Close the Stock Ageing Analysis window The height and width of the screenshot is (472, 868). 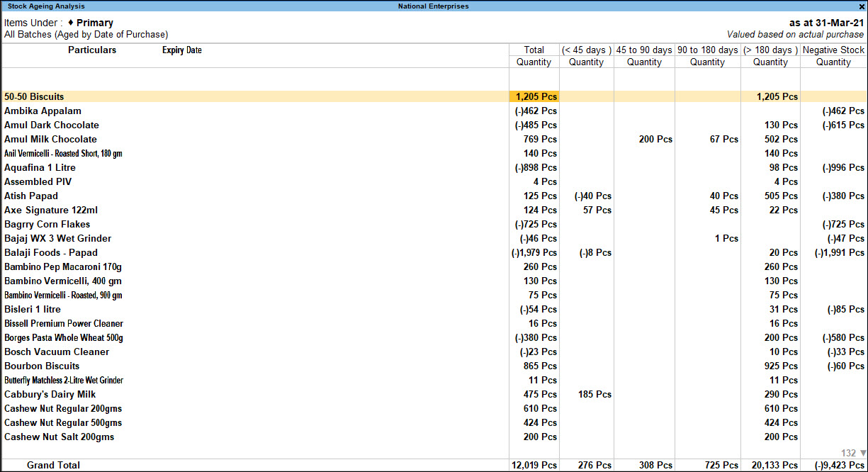861,6
